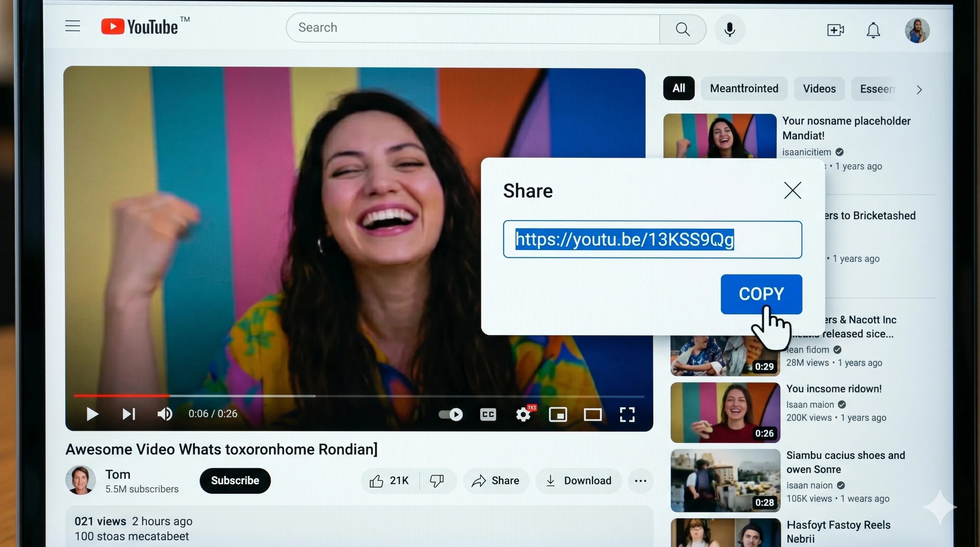The image size is (980, 547).
Task: Mute the video volume
Action: [165, 414]
